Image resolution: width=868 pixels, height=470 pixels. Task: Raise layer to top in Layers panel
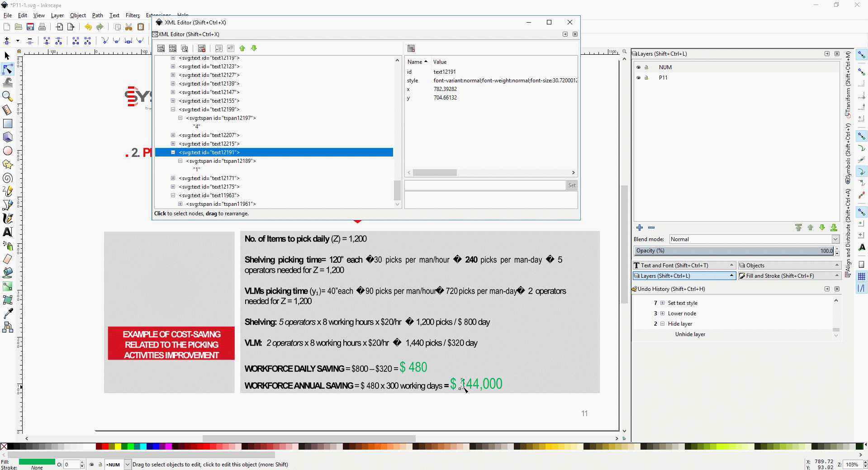(x=798, y=228)
